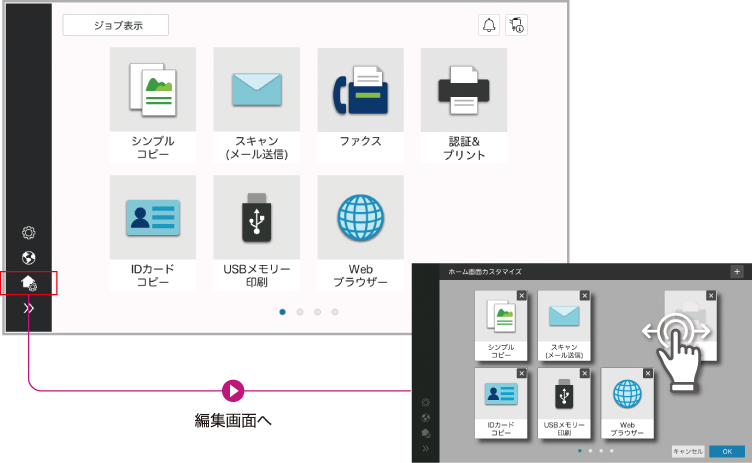Expand the main sidebar with the double-chevron
This screenshot has width=752, height=463.
[x=29, y=309]
